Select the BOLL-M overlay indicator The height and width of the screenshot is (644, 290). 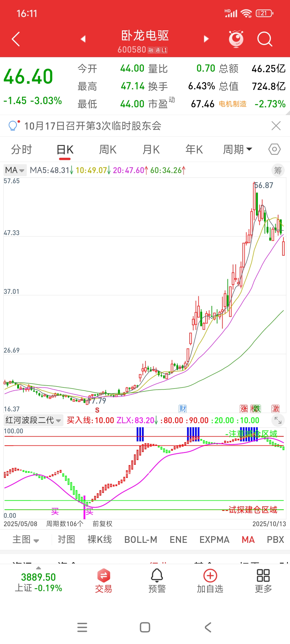point(141,539)
